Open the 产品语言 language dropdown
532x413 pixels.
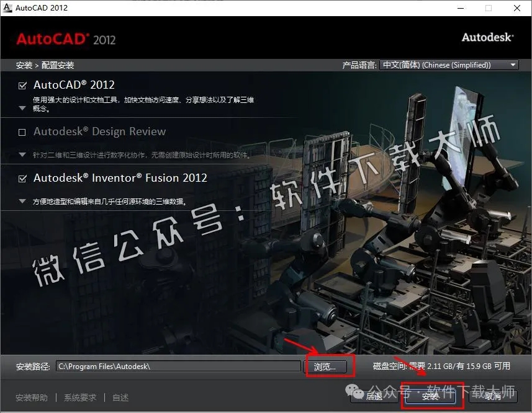tap(513, 64)
